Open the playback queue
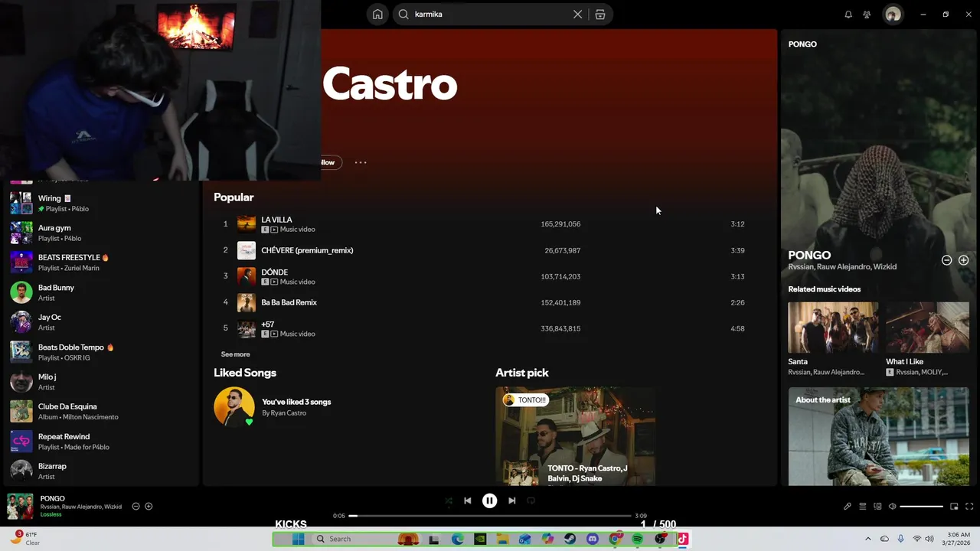The width and height of the screenshot is (980, 551). click(x=862, y=506)
